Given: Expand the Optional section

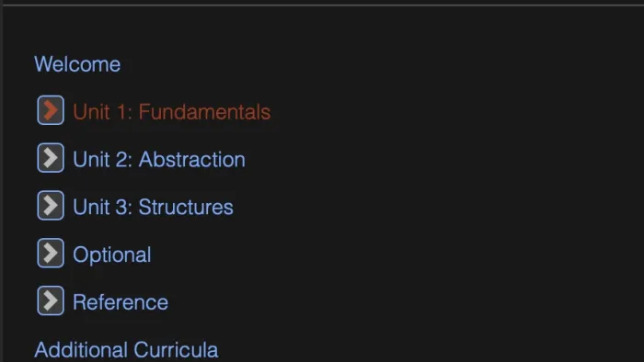Looking at the screenshot, I should [51, 253].
